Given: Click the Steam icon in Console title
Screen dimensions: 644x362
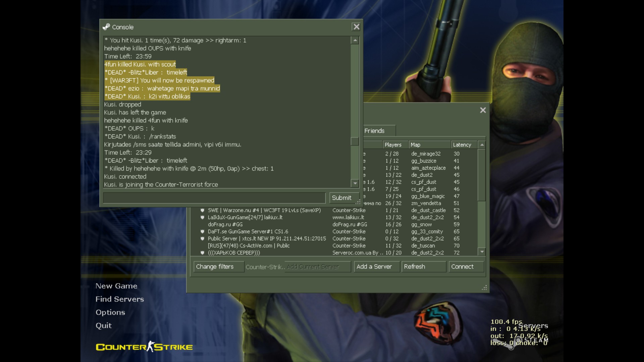Looking at the screenshot, I should 106,27.
